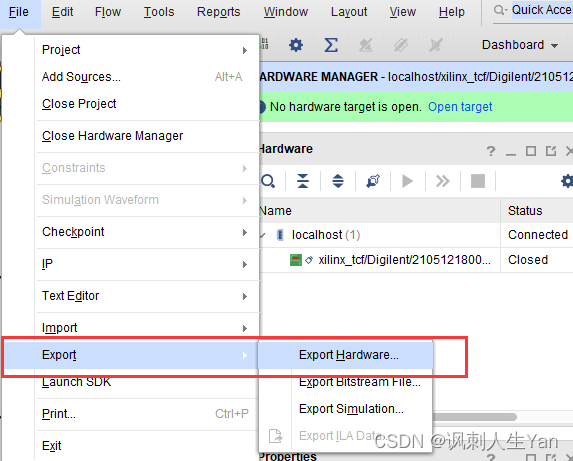Choose Export Simulation from submenu
The width and height of the screenshot is (573, 461).
click(x=346, y=409)
